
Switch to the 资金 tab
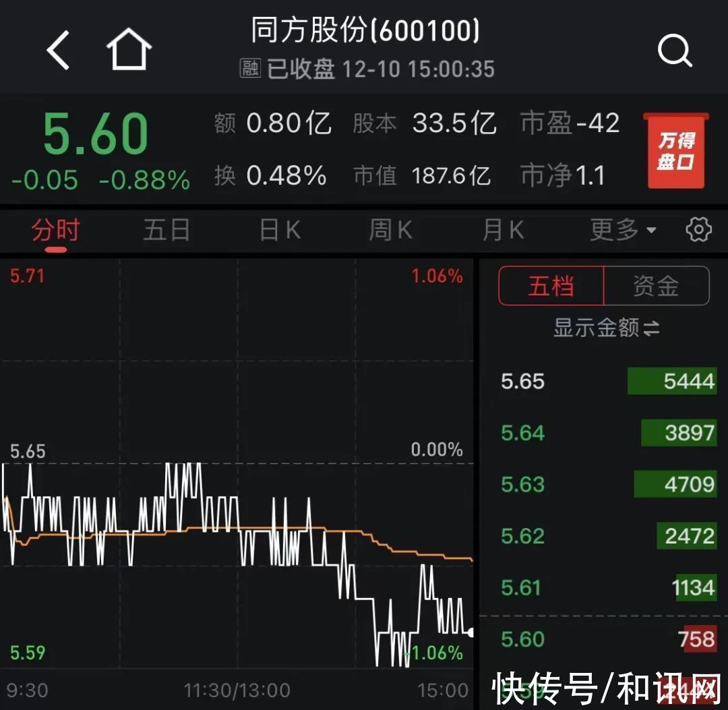pyautogui.click(x=657, y=286)
